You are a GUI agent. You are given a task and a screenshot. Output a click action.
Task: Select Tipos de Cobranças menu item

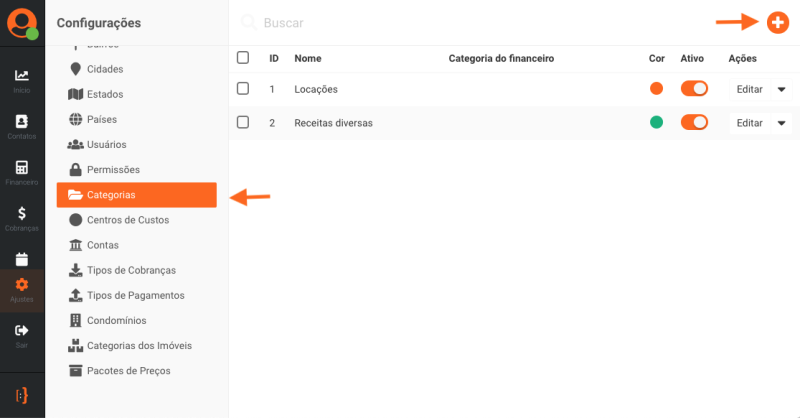tap(130, 270)
